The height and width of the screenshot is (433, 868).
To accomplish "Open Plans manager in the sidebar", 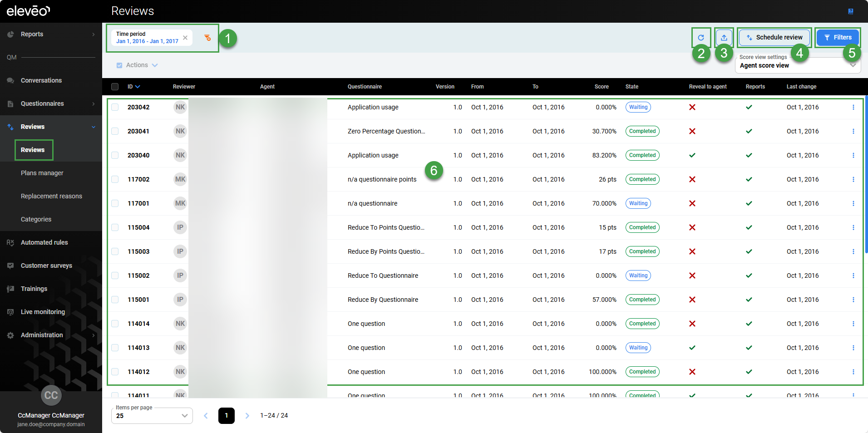I will (x=42, y=173).
